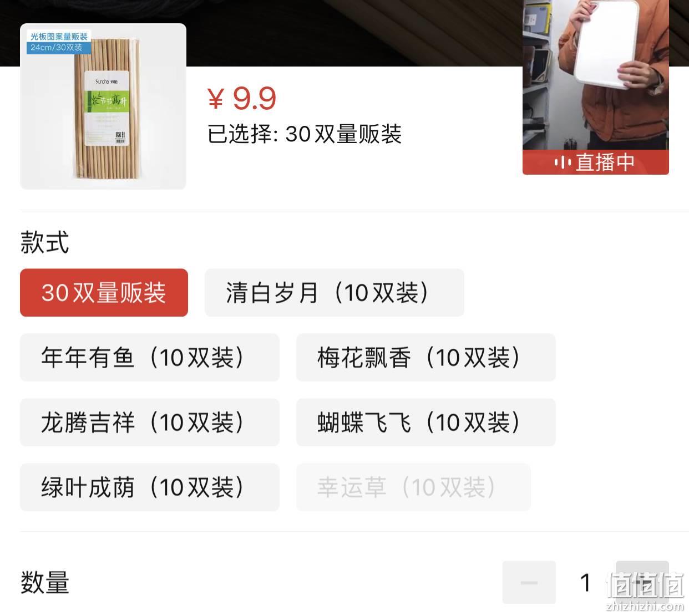Tap the quantity value 1 field
Viewport: 689px width, 616px height.
pos(586,583)
